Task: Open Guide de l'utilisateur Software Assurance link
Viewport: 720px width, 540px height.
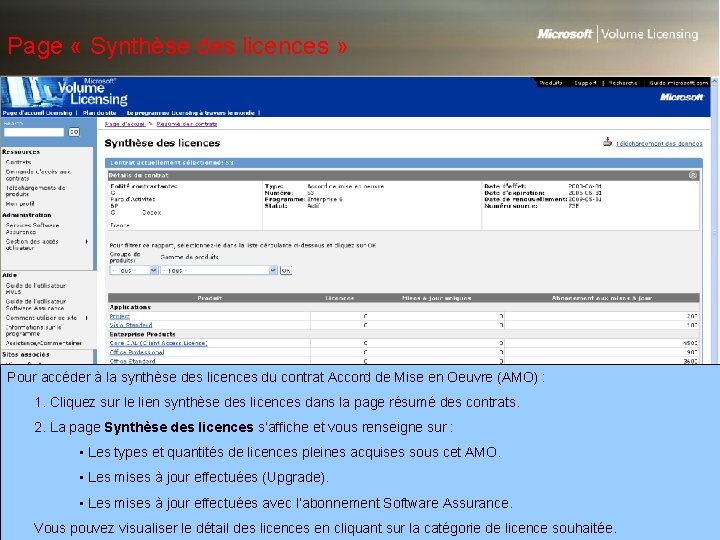Action: click(36, 304)
